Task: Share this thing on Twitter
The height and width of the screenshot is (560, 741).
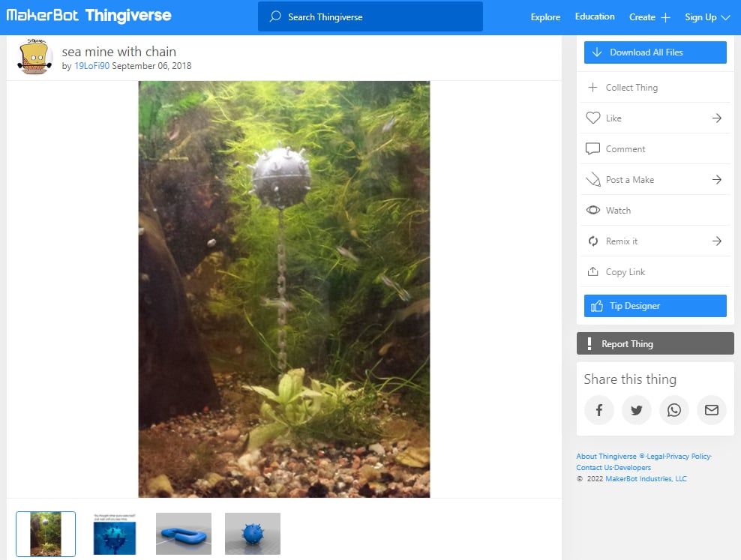Action: 636,410
